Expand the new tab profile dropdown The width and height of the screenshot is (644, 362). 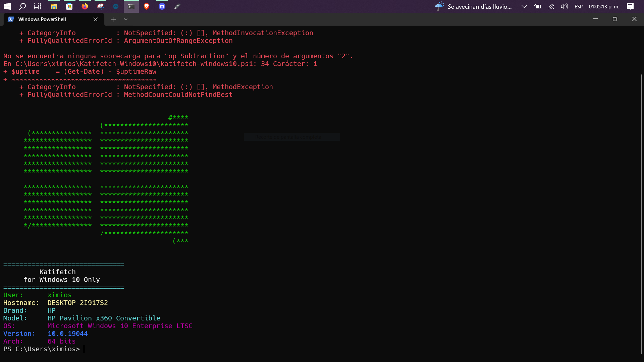(125, 19)
